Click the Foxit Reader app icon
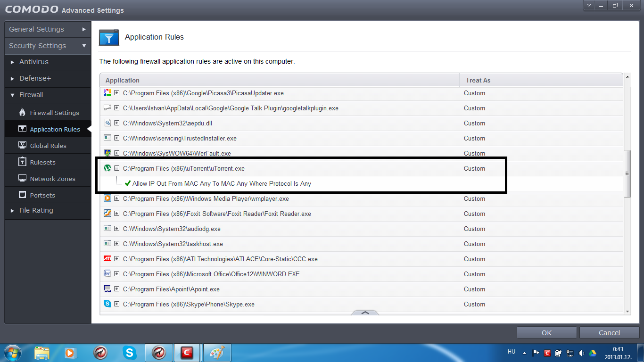The image size is (644, 363). (x=107, y=214)
